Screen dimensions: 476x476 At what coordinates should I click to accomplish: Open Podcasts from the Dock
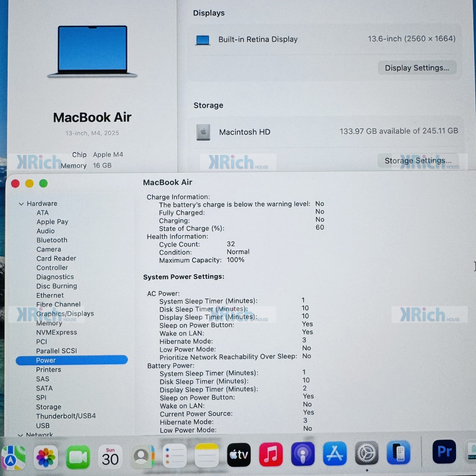[x=303, y=454]
